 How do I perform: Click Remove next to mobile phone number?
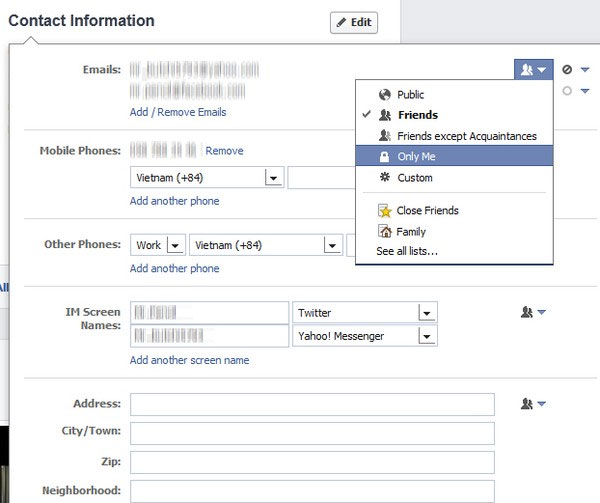click(x=224, y=151)
